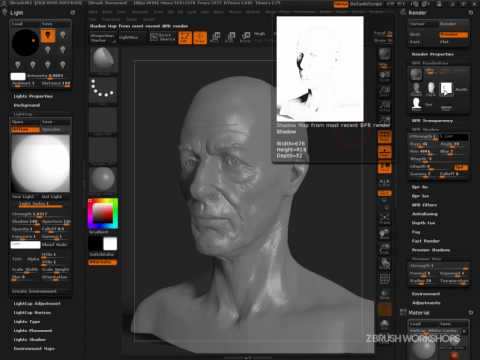The height and width of the screenshot is (360, 480).
Task: Expand LightCap Adjustment section
Action: coord(37,304)
